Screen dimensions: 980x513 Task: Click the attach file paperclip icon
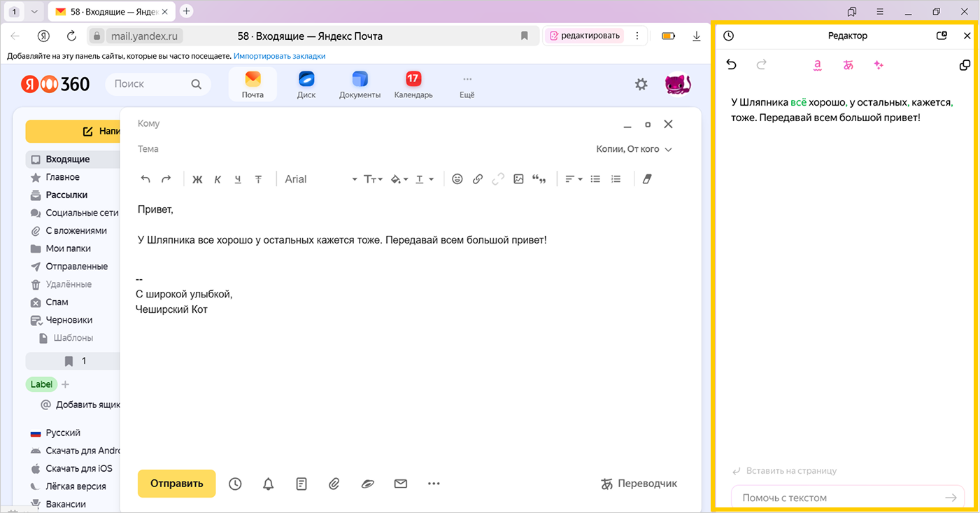(334, 484)
